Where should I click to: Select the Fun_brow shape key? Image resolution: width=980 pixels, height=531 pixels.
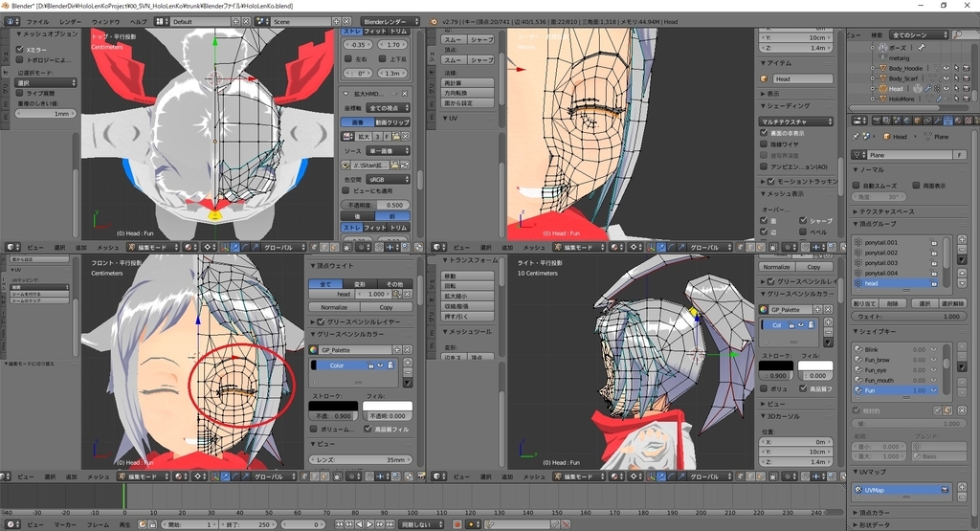[x=896, y=360]
